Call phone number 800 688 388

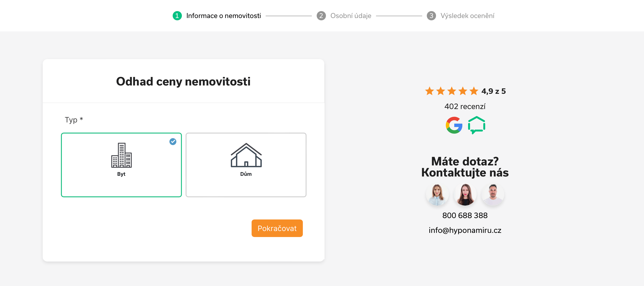click(465, 216)
